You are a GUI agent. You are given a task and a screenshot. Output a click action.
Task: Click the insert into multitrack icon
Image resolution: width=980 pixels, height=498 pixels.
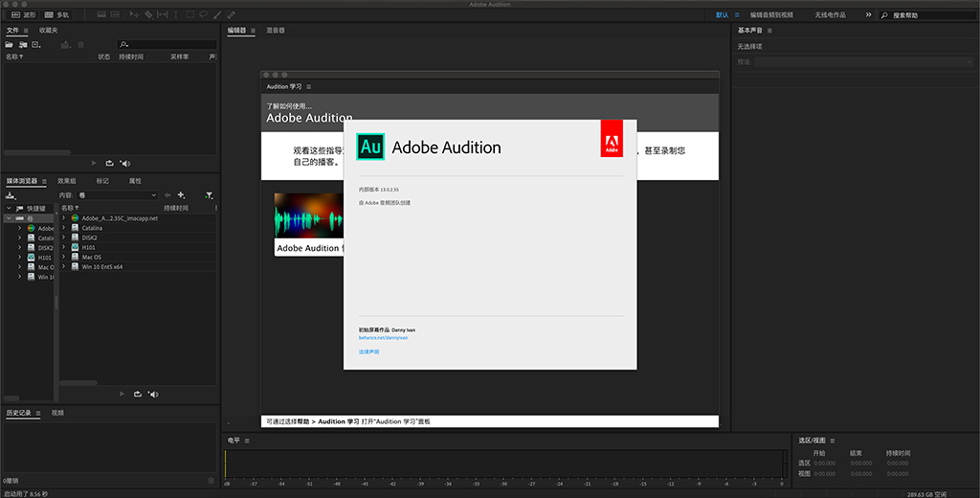click(x=66, y=44)
